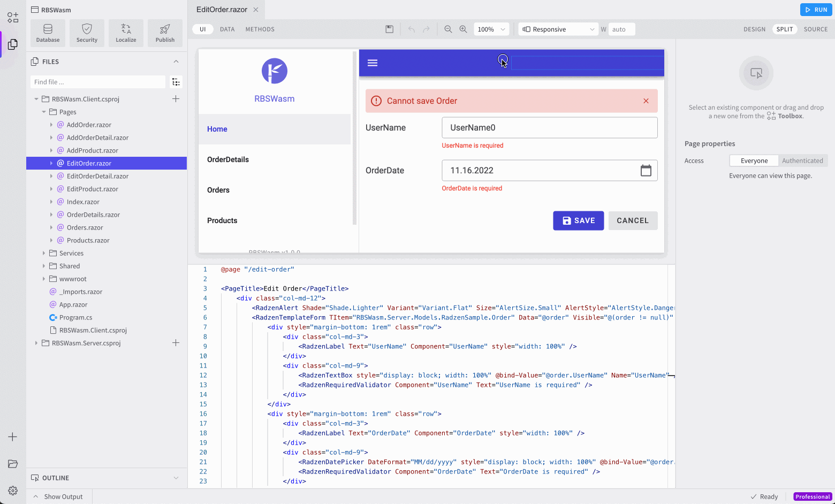The height and width of the screenshot is (504, 835).
Task: Zoom in with the plus magnifier
Action: pos(463,29)
